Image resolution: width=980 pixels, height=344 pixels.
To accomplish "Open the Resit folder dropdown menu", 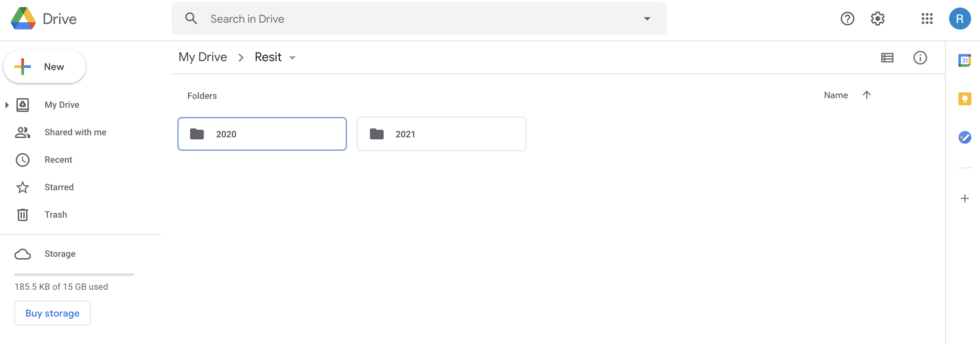I will point(292,58).
